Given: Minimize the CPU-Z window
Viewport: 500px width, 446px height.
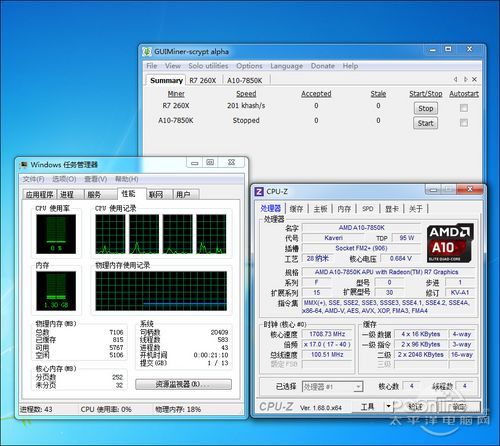Looking at the screenshot, I should point(433,189).
